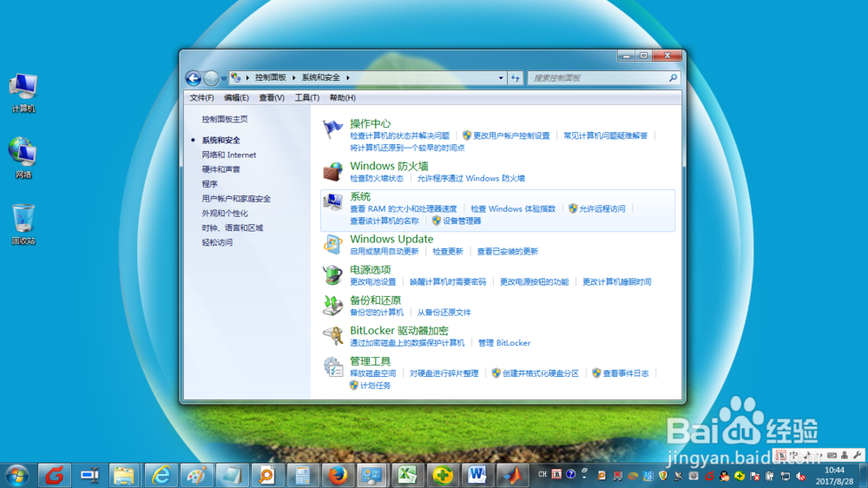The width and height of the screenshot is (868, 488).
Task: Click 启用或禁用自动更新 link
Action: click(385, 252)
